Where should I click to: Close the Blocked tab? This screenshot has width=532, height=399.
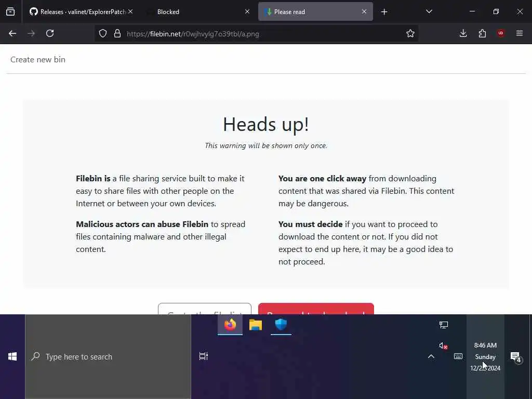tap(247, 11)
